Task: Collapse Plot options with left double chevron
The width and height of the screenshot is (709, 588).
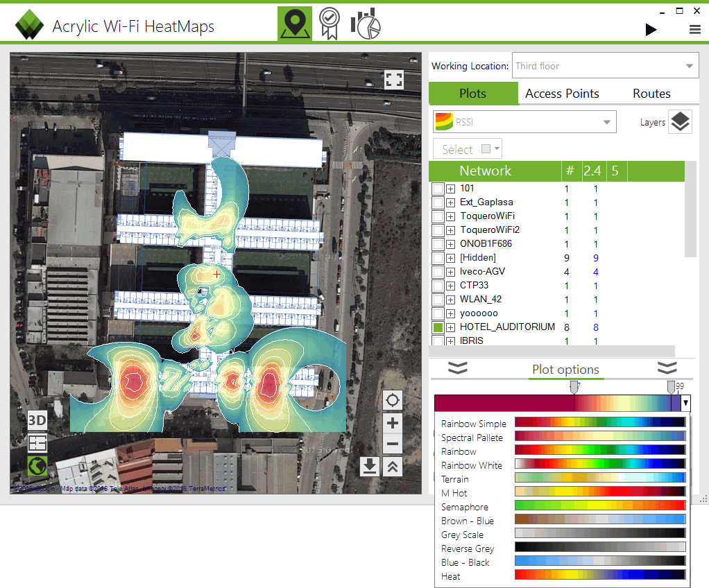Action: coord(458,367)
